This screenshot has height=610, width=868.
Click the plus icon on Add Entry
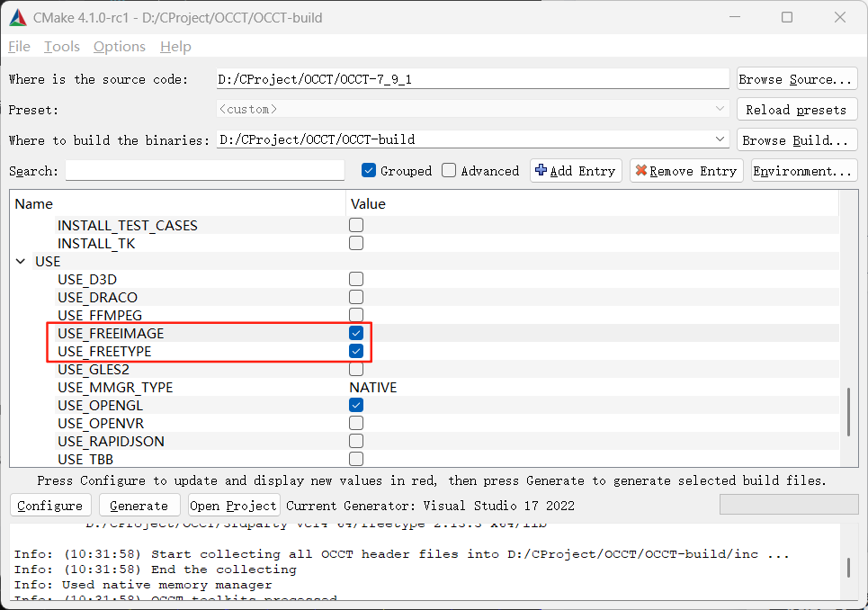(x=541, y=170)
